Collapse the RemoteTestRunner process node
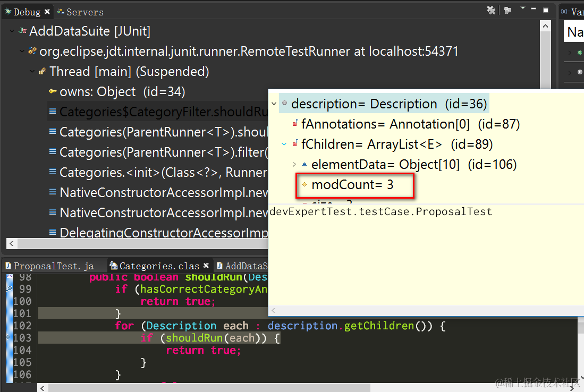Screen dimensions: 584x392 click(22, 51)
